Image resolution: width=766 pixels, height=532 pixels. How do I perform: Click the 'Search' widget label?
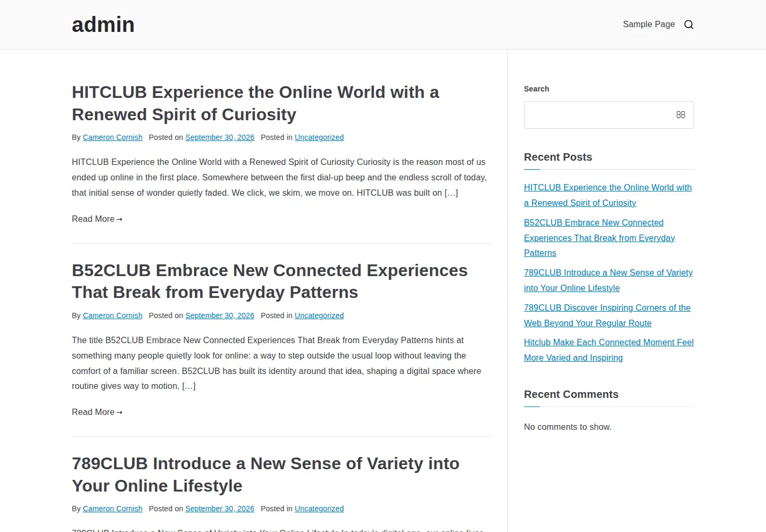pyautogui.click(x=536, y=89)
